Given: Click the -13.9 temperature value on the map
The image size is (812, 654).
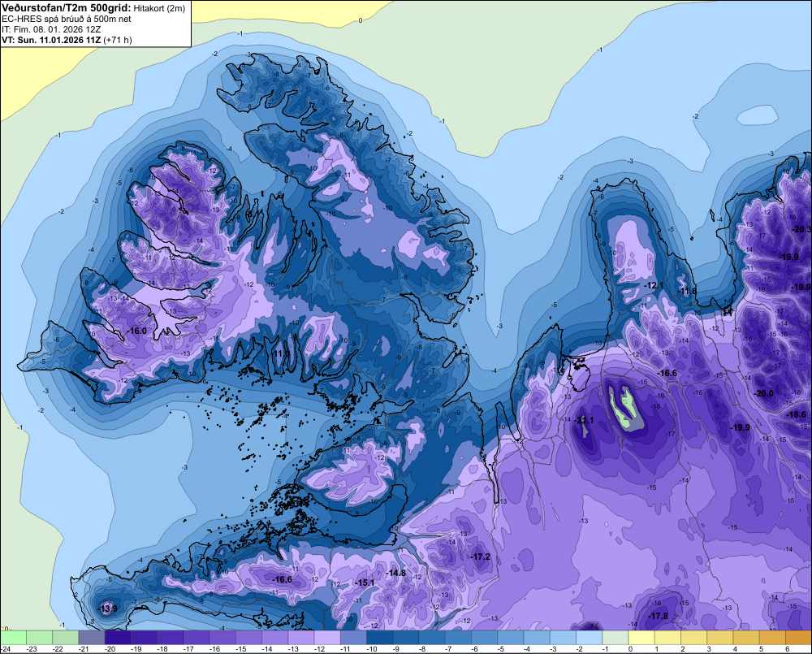Looking at the screenshot, I should (108, 609).
